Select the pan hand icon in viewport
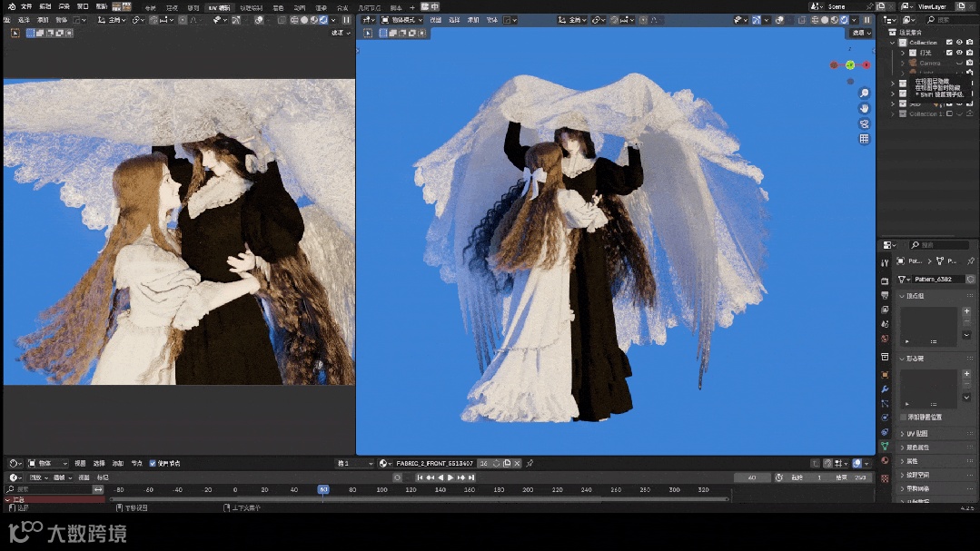This screenshot has width=980, height=551. click(864, 108)
